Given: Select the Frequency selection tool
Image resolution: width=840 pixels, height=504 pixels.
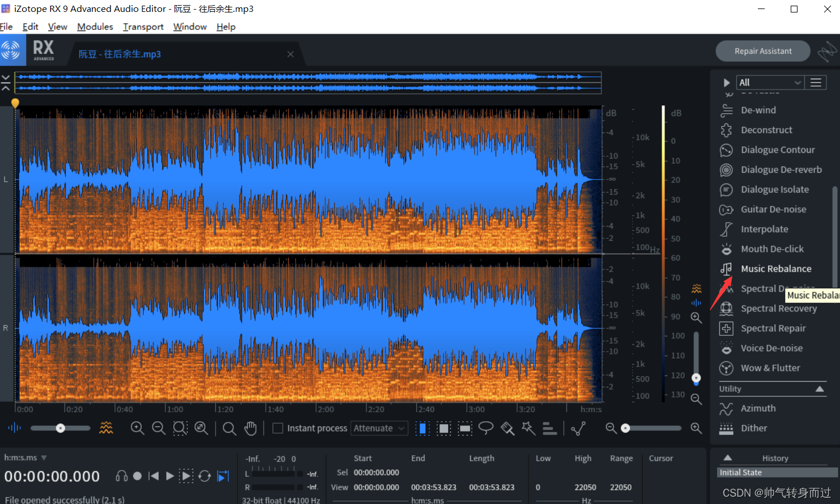Looking at the screenshot, I should click(x=465, y=429).
